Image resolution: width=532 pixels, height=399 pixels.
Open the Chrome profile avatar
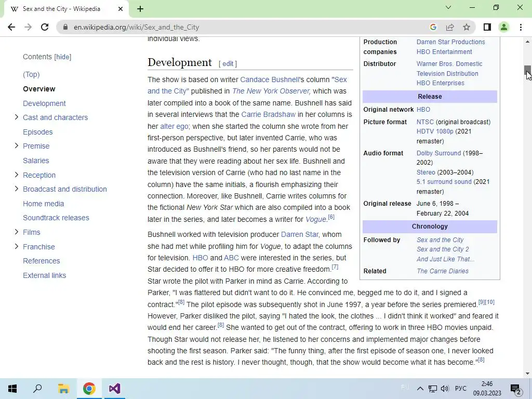(x=504, y=27)
